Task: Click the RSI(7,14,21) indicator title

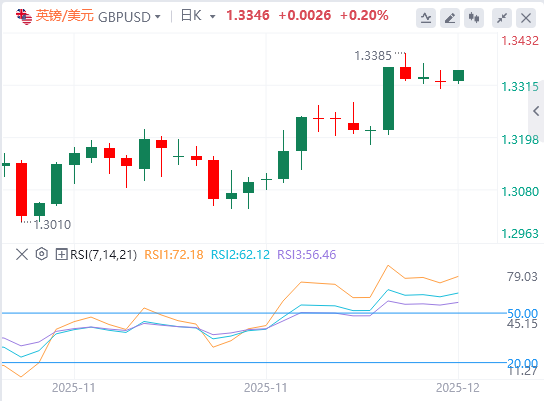Action: point(103,255)
